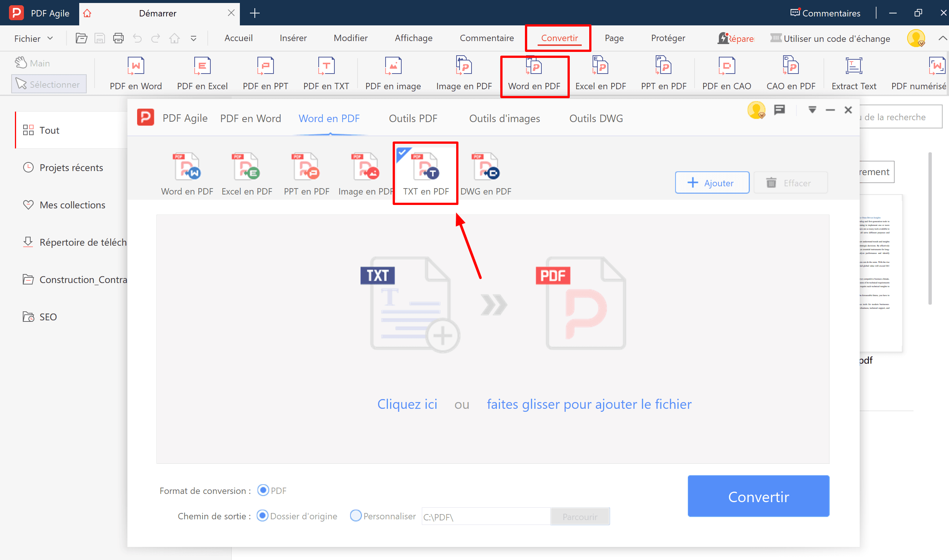Click the PPT en PDF ribbon tool
This screenshot has height=560, width=949.
[x=664, y=74]
